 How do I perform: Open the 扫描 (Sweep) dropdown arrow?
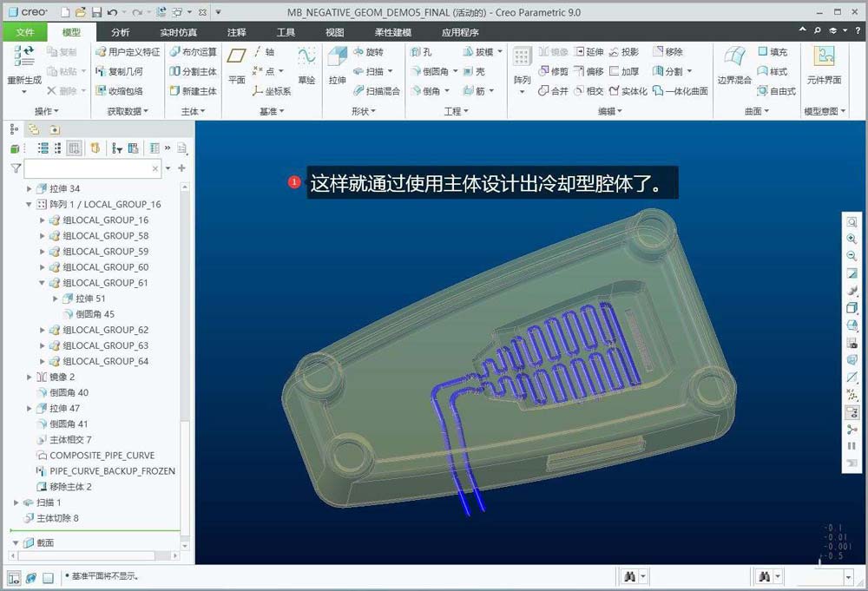(x=391, y=71)
